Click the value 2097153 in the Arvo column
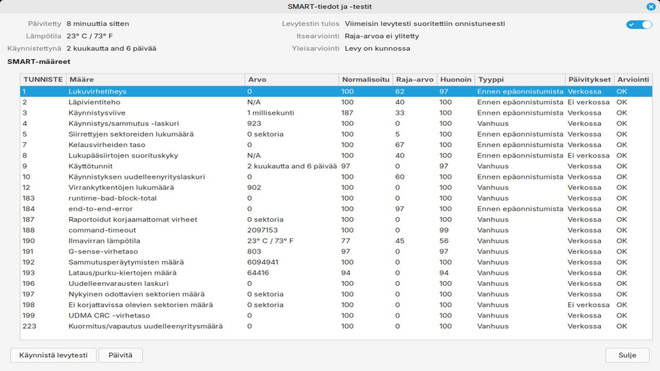Viewport: 660px width, 371px height. pos(262,230)
